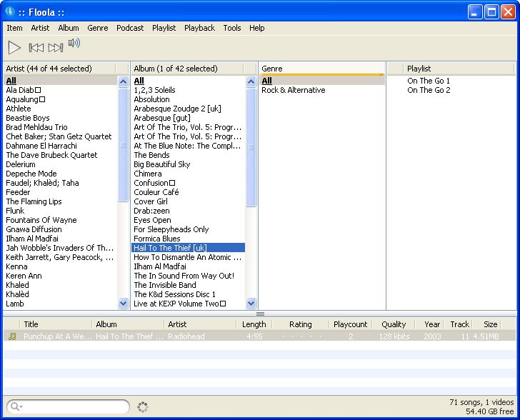Select artist Depeche Mode
The width and height of the screenshot is (520, 420).
(31, 174)
